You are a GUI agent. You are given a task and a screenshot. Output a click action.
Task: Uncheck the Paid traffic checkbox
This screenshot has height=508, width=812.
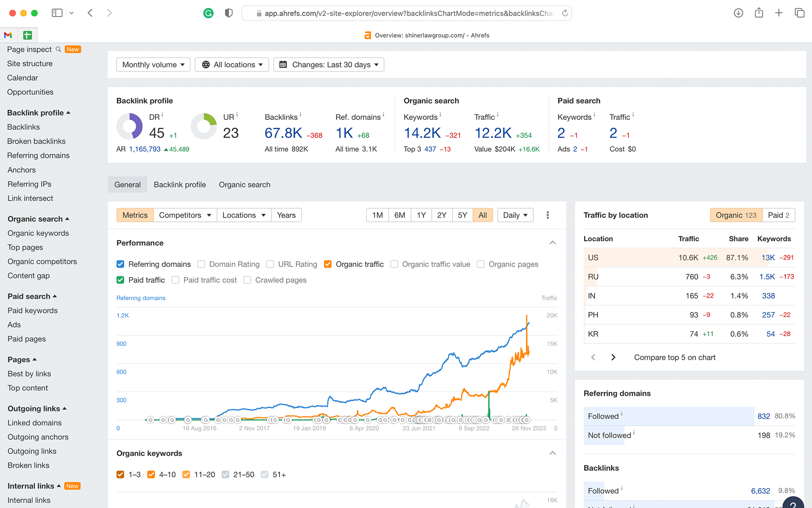point(121,280)
